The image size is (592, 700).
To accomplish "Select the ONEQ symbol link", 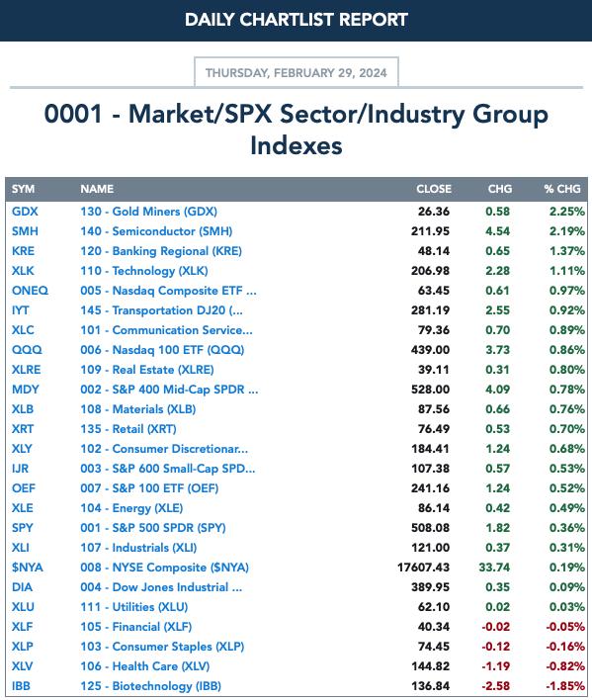I will tap(30, 291).
